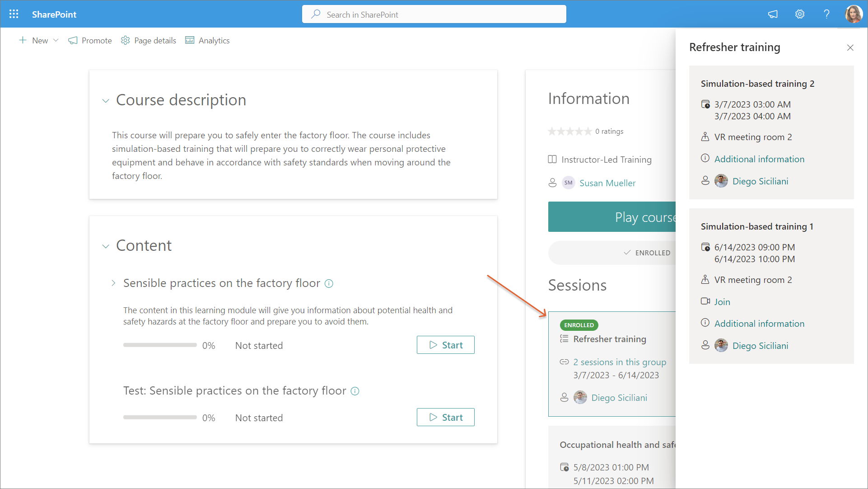
Task: Click Join link for Simulation-based training 1
Action: (x=722, y=302)
